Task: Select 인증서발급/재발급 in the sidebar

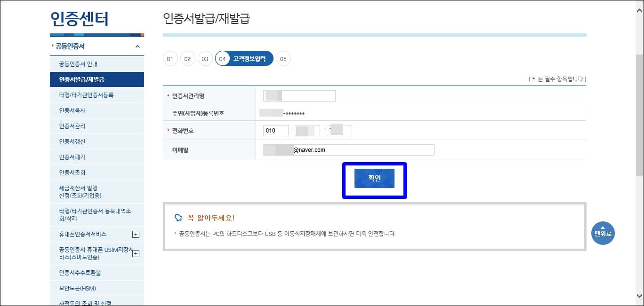Action: [x=97, y=79]
